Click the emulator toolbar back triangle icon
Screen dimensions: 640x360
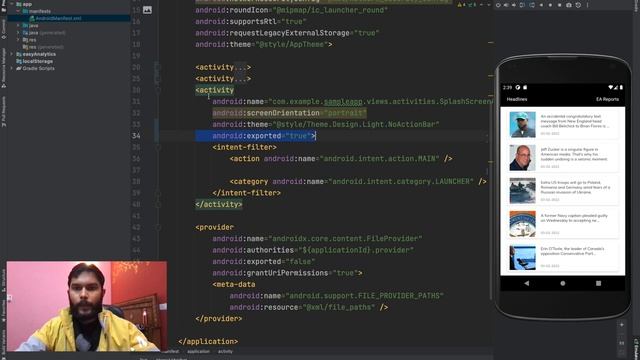541,5
